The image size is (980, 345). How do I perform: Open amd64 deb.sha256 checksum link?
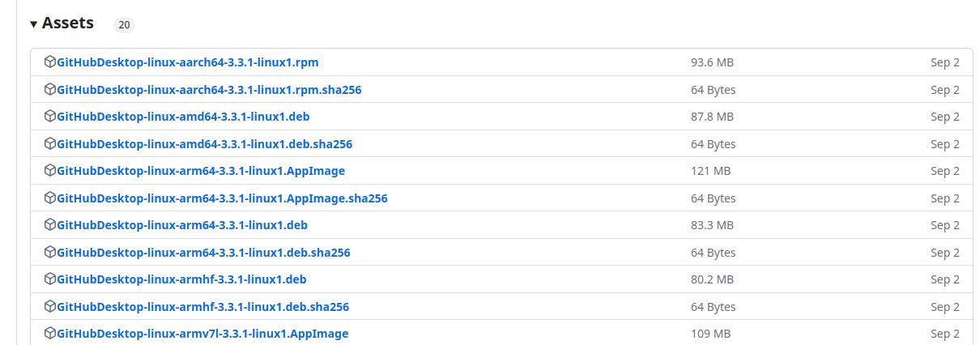(x=204, y=144)
